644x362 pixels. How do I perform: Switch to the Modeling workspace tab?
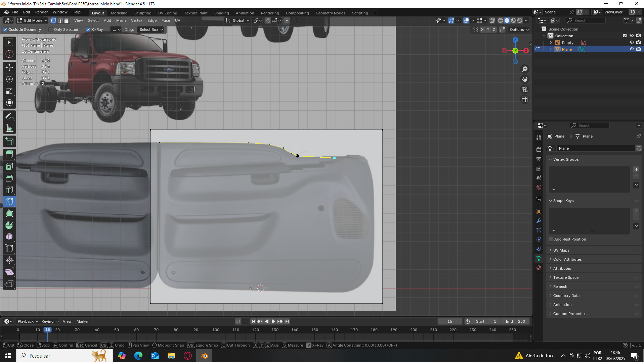click(x=119, y=13)
